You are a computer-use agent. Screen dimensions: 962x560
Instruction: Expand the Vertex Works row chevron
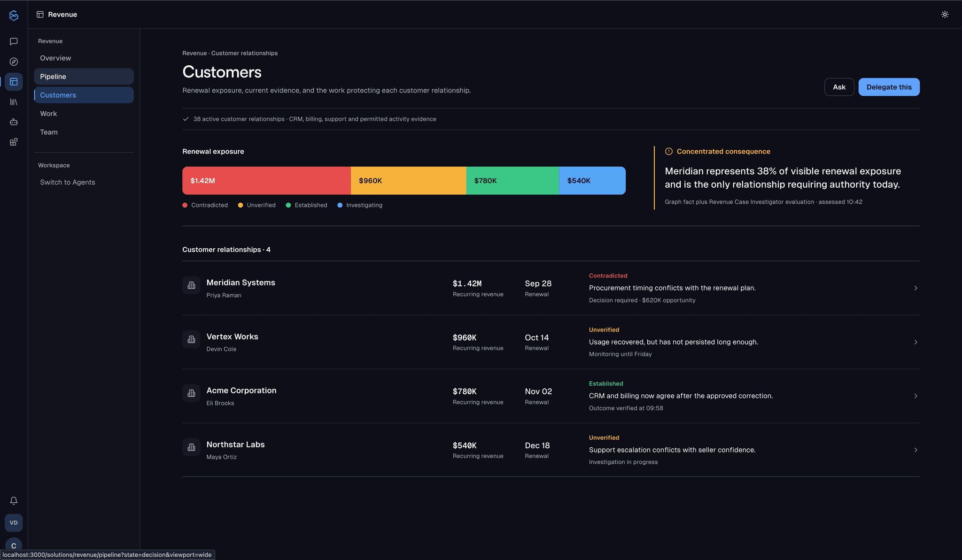pos(915,342)
